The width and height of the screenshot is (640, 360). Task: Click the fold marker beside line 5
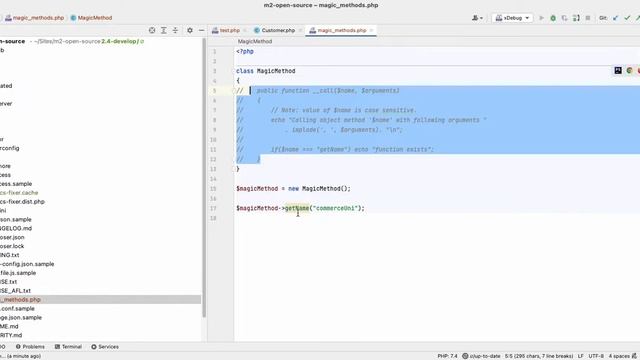click(234, 91)
